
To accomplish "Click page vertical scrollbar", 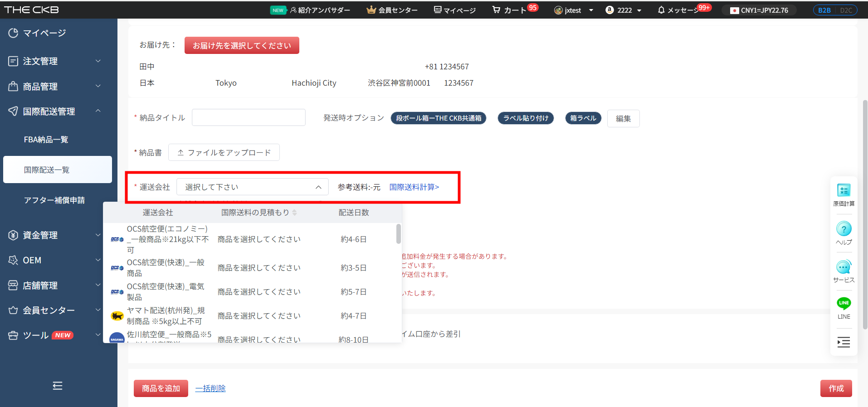I will [x=865, y=214].
